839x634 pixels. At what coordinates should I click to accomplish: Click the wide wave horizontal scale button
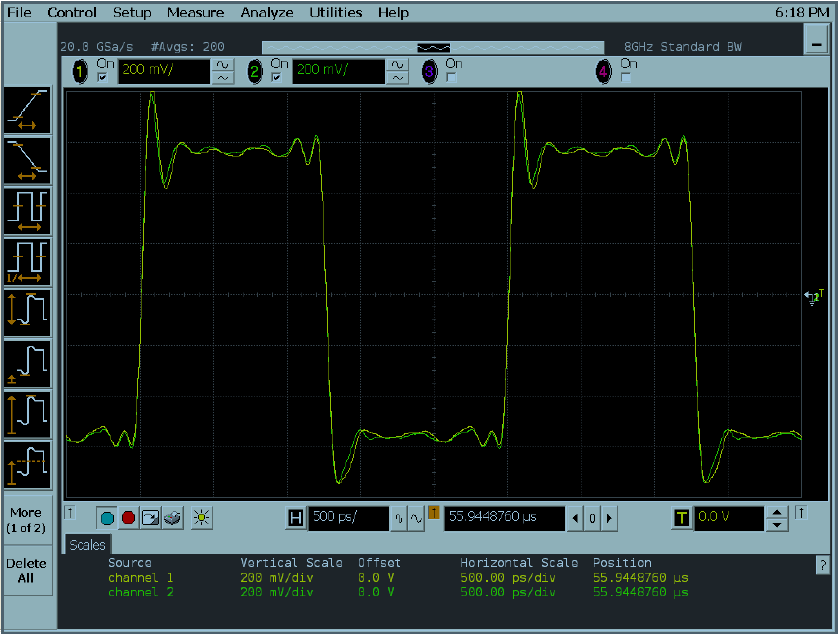(x=416, y=518)
